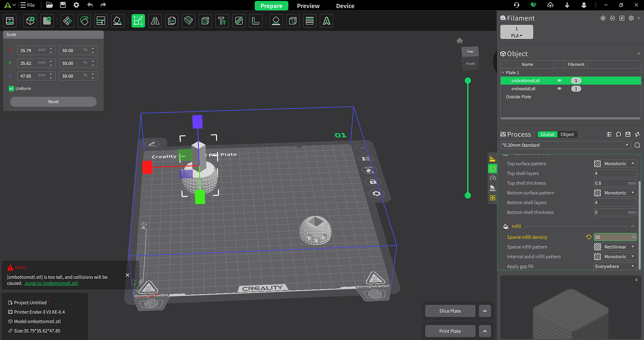The height and width of the screenshot is (340, 644).
Task: Add a new plate
Action: pyautogui.click(x=47, y=21)
